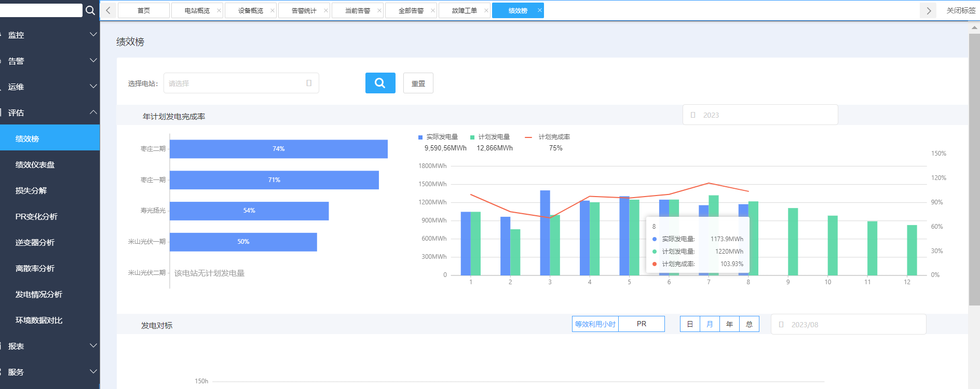
Task: Click the 寿光扬光 54% progress bar
Action: (249, 211)
